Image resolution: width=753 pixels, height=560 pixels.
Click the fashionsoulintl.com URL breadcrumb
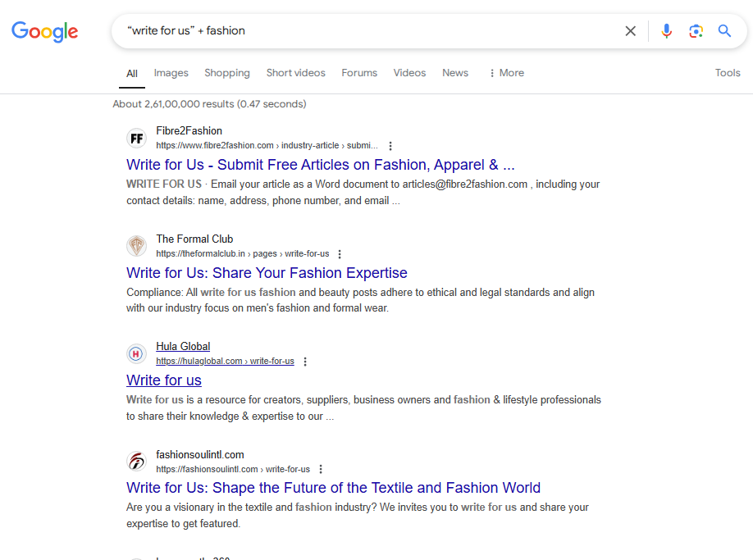[x=233, y=469]
